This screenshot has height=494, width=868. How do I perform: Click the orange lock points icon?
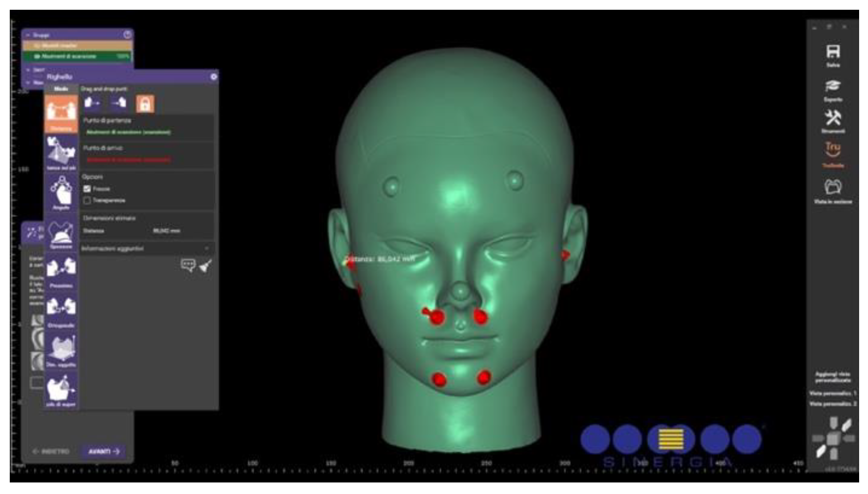[145, 104]
